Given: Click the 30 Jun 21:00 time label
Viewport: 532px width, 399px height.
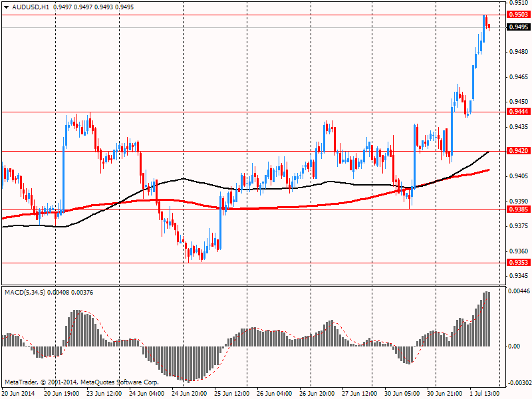Looking at the screenshot, I should pos(444,394).
